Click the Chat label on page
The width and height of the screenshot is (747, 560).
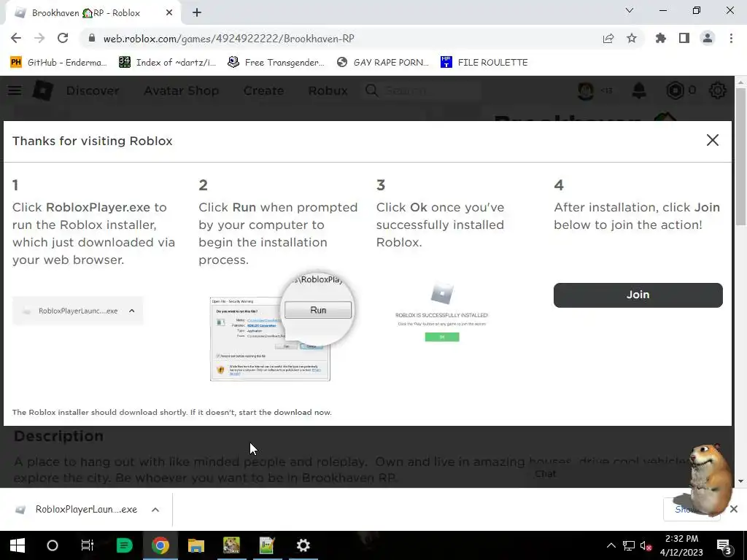click(x=545, y=474)
